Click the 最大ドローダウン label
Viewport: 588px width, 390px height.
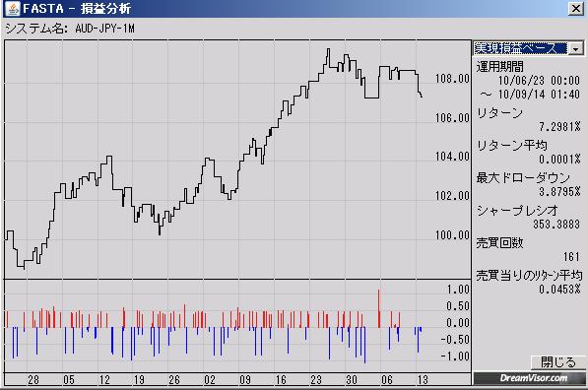coord(523,177)
